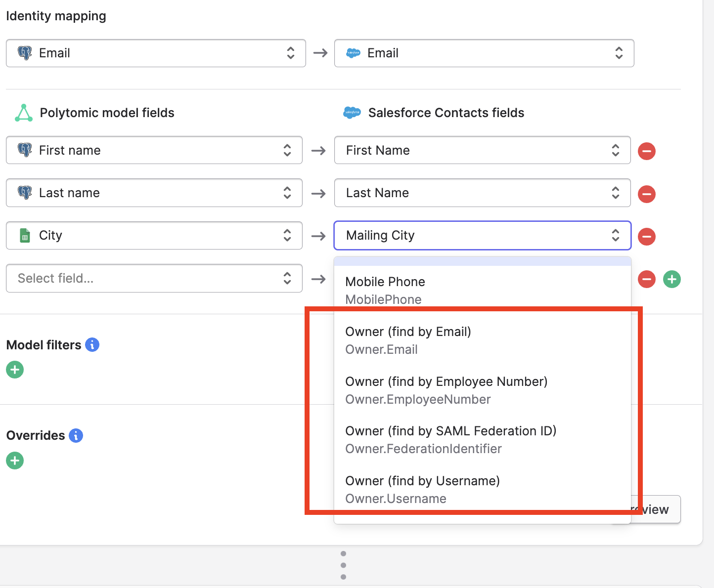Click the Model filters label
Viewport: 714px width, 588px height.
click(x=44, y=345)
